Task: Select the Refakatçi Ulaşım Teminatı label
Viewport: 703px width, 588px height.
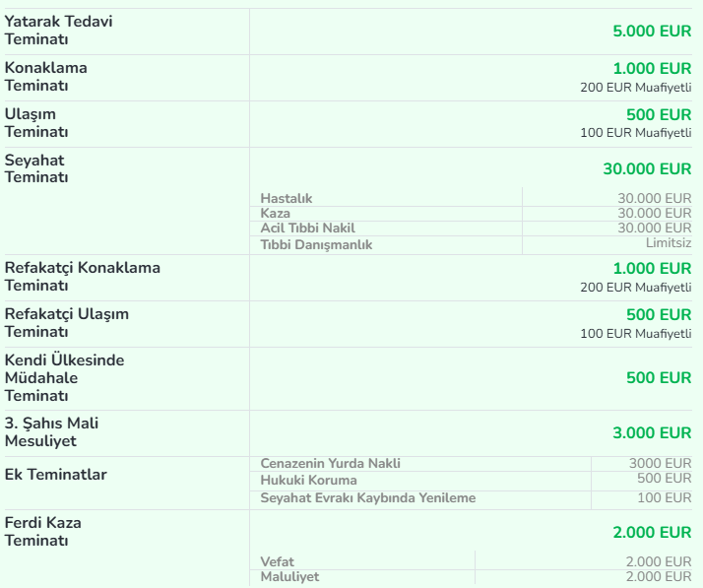Action: [67, 323]
